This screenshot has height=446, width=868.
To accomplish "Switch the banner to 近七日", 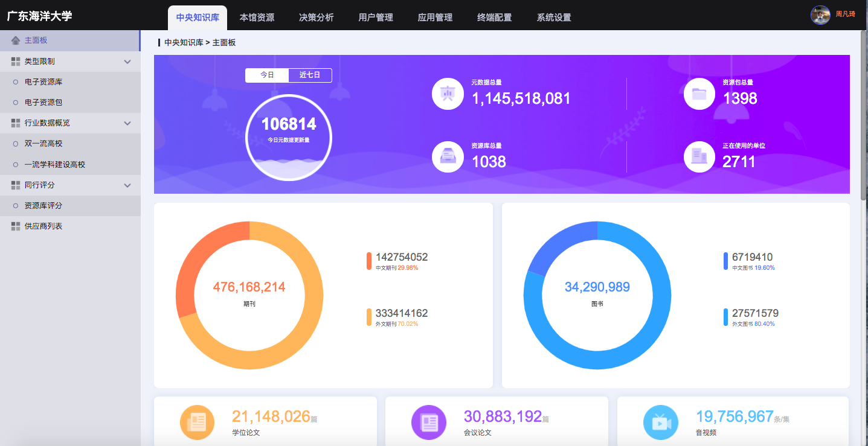I will 310,75.
